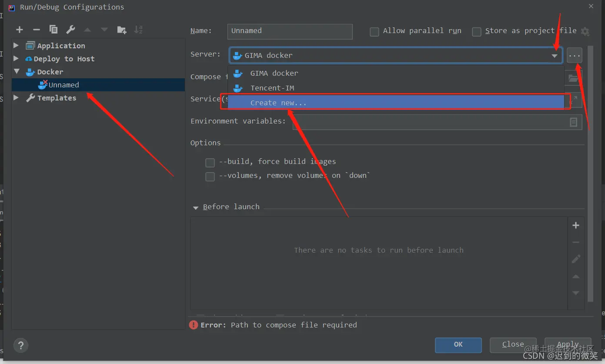Collapse the Before launch section
The width and height of the screenshot is (605, 364).
(x=196, y=208)
